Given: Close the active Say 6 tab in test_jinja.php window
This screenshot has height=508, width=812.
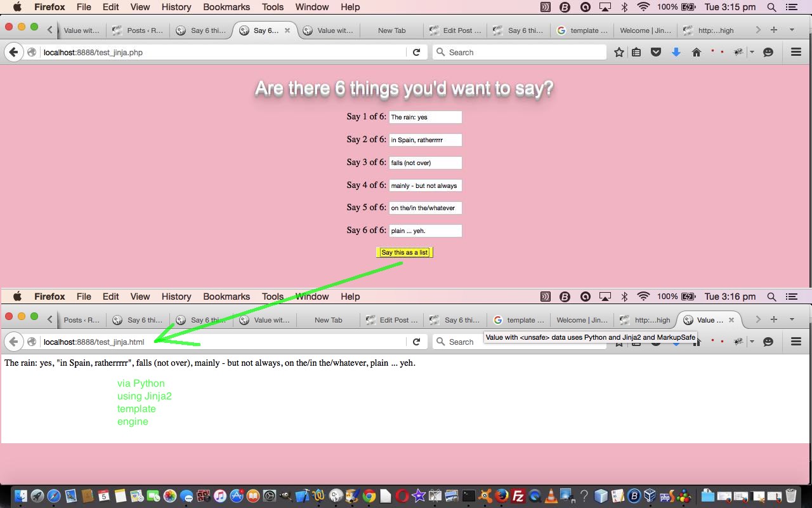Looking at the screenshot, I should 287,30.
